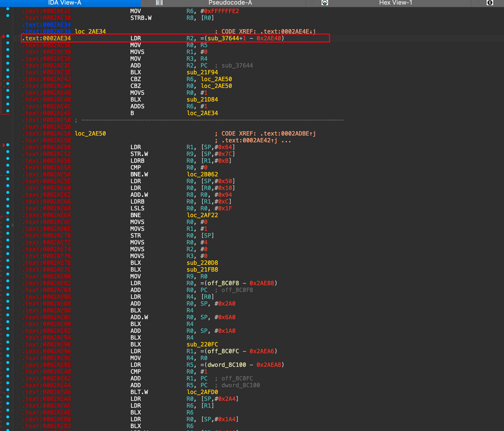Viewport: 504px width, 431px height.
Task: Click the sub_37644+1 operand in the LDR R2 line
Action: pyautogui.click(x=227, y=38)
